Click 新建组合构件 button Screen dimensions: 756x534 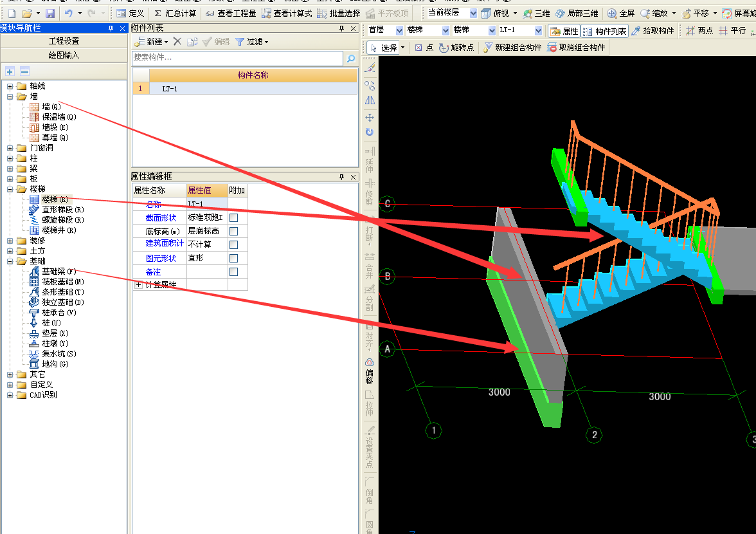click(x=512, y=48)
